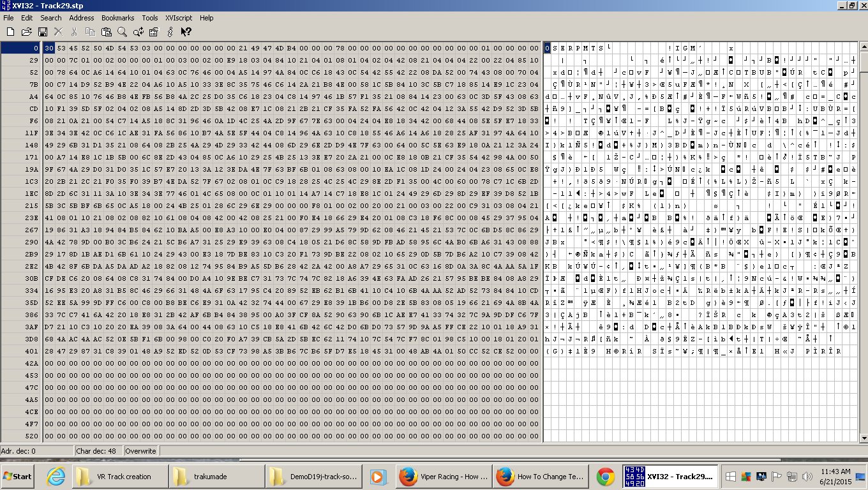Open the options/properties toolbar icon
The width and height of the screenshot is (868, 490).
point(154,31)
